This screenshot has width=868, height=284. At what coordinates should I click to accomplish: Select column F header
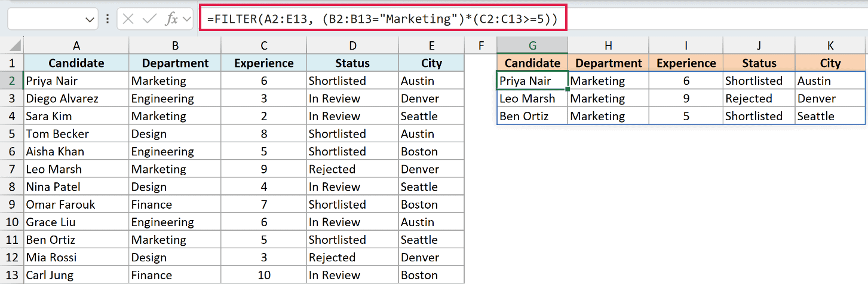[x=480, y=45]
